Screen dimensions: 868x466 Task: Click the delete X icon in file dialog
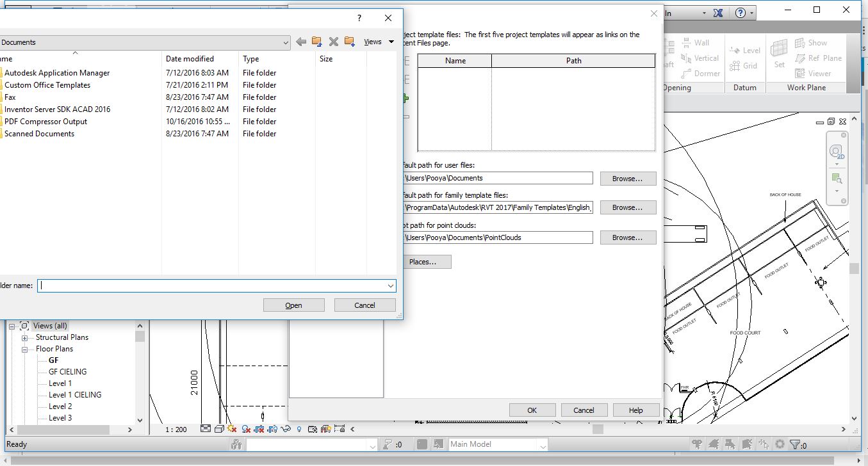pos(333,42)
